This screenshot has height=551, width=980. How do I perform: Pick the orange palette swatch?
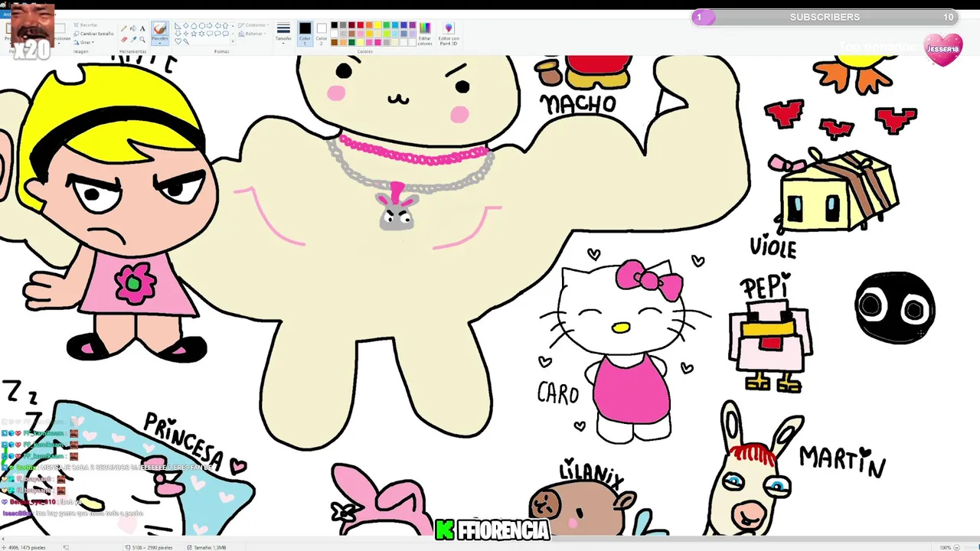click(369, 25)
